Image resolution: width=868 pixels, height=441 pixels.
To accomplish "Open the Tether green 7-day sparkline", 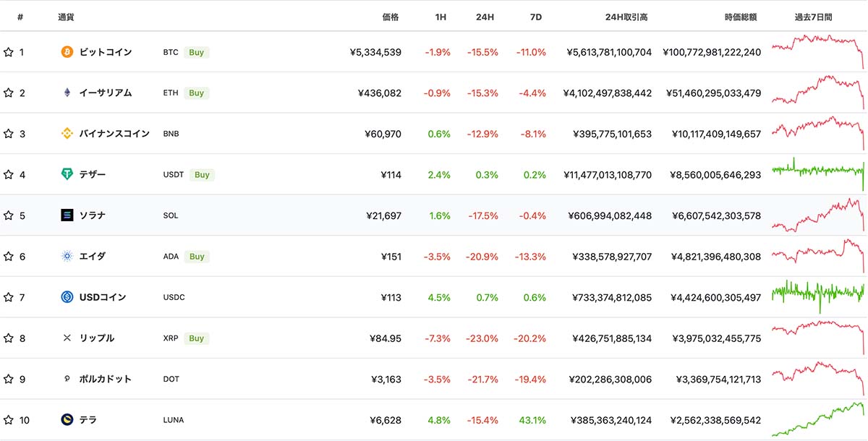I will 818,174.
